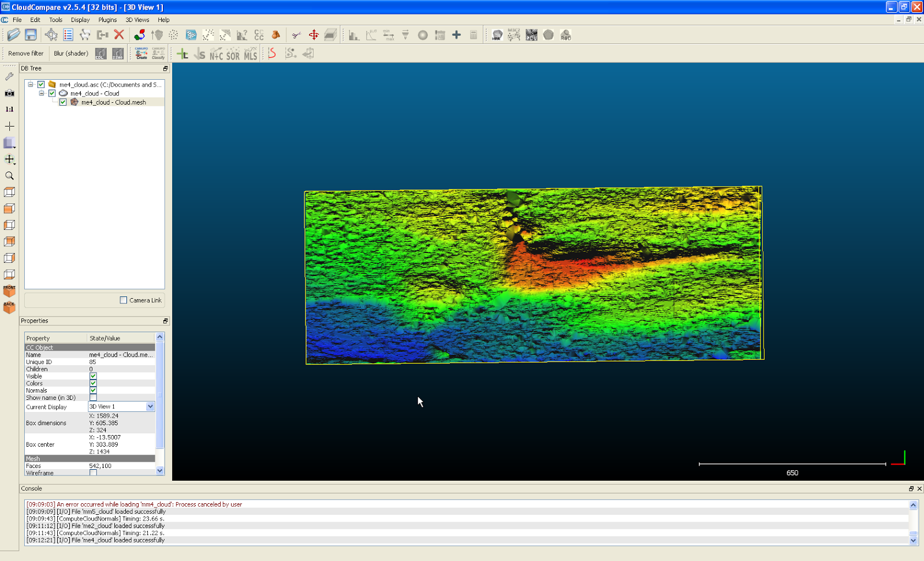
Task: Run the PCV shading plugin
Action: click(x=531, y=35)
